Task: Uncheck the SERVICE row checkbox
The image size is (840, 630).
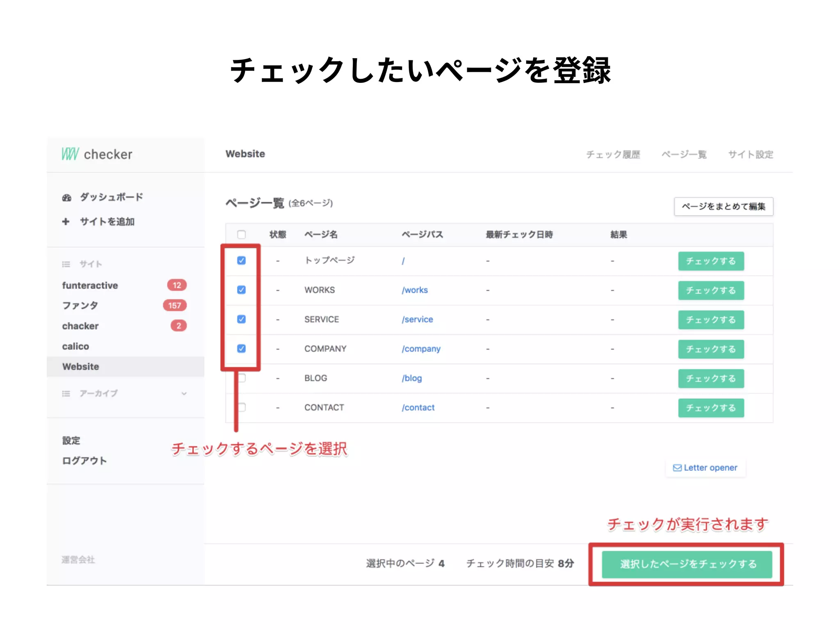Action: [241, 319]
